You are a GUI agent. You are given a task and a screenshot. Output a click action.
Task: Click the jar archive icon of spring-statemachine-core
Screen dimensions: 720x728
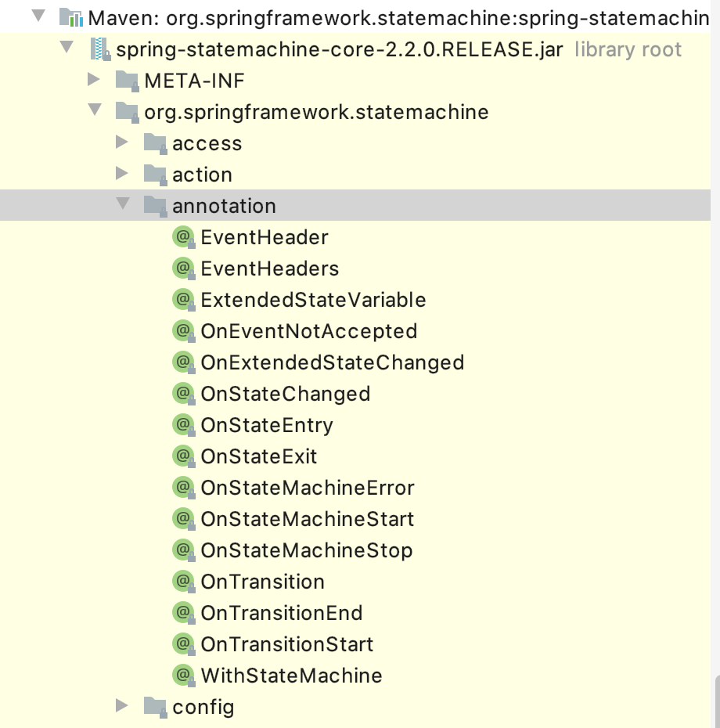pos(100,49)
